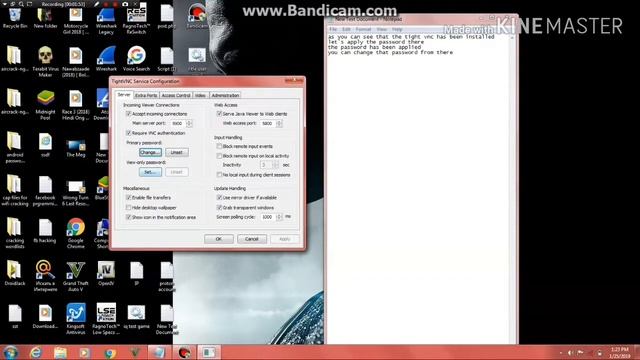This screenshot has width=640, height=360.
Task: Click the primary password Unset button
Action: click(177, 152)
